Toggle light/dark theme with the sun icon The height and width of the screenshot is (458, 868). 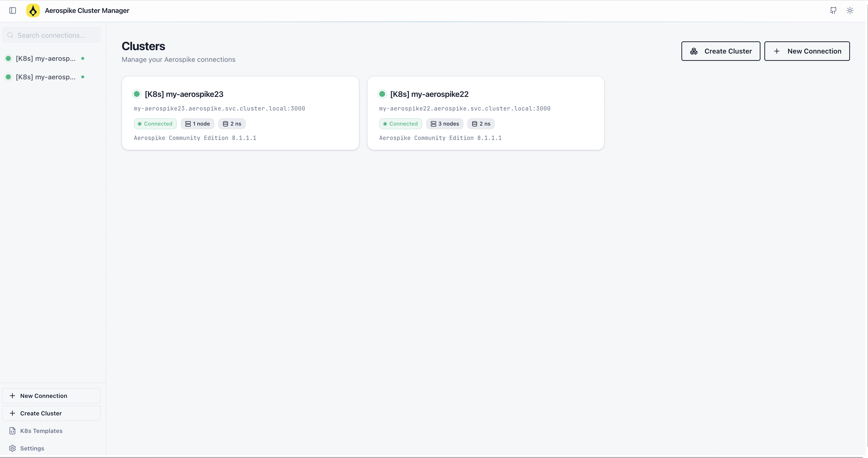tap(850, 10)
